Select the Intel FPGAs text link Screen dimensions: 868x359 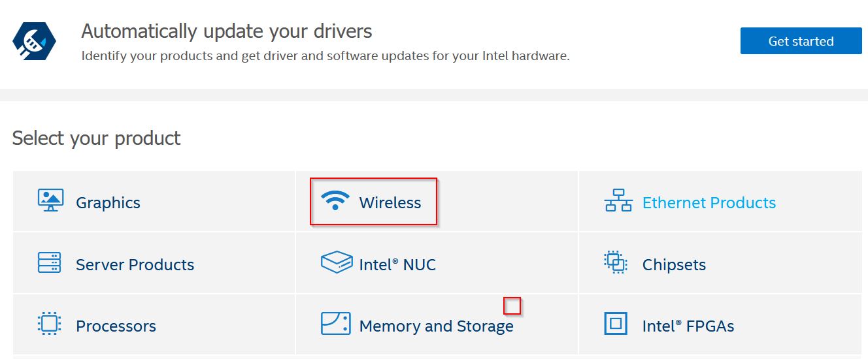click(x=688, y=326)
